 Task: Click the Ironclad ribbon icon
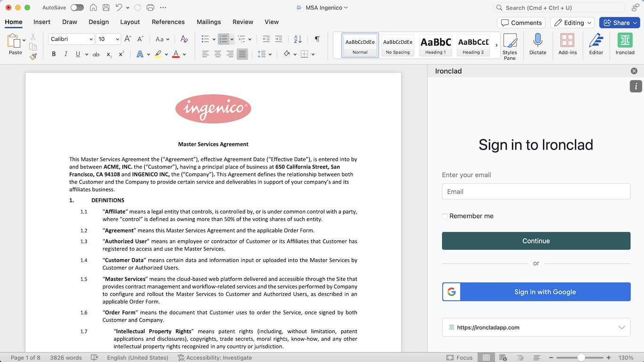625,44
